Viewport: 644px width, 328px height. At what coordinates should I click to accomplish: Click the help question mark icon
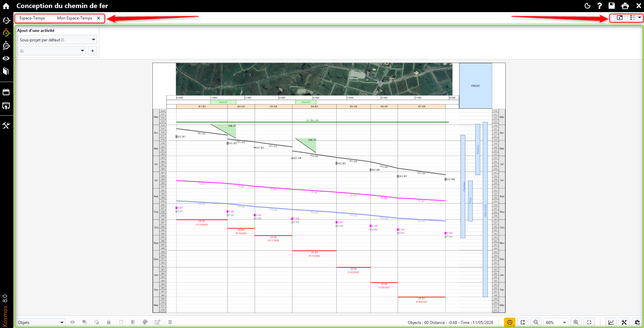(x=600, y=6)
